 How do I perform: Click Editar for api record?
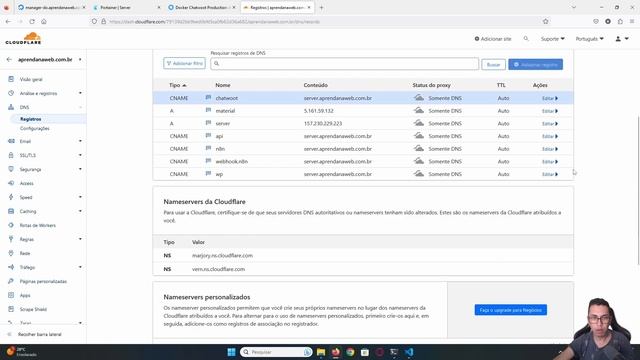pyautogui.click(x=550, y=136)
